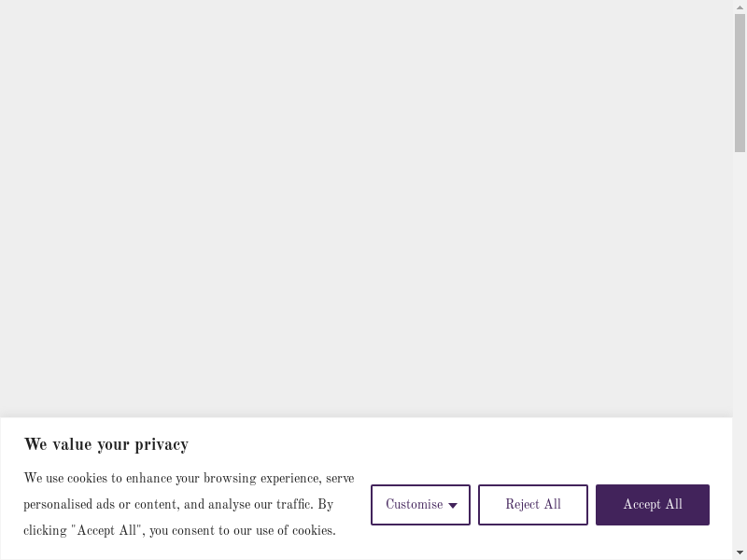
Task: Click the Customise dropdown arrow
Action: click(x=453, y=506)
